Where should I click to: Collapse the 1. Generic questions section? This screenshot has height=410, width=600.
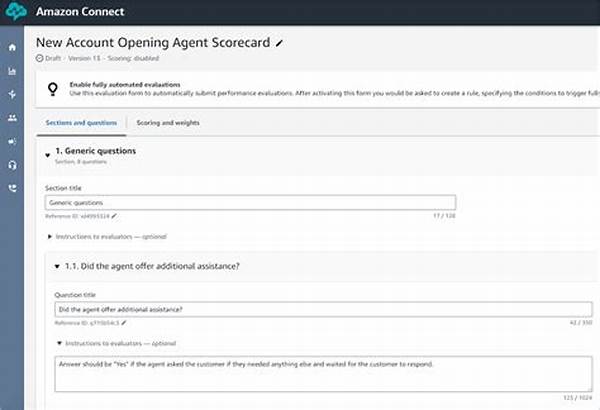pos(47,155)
